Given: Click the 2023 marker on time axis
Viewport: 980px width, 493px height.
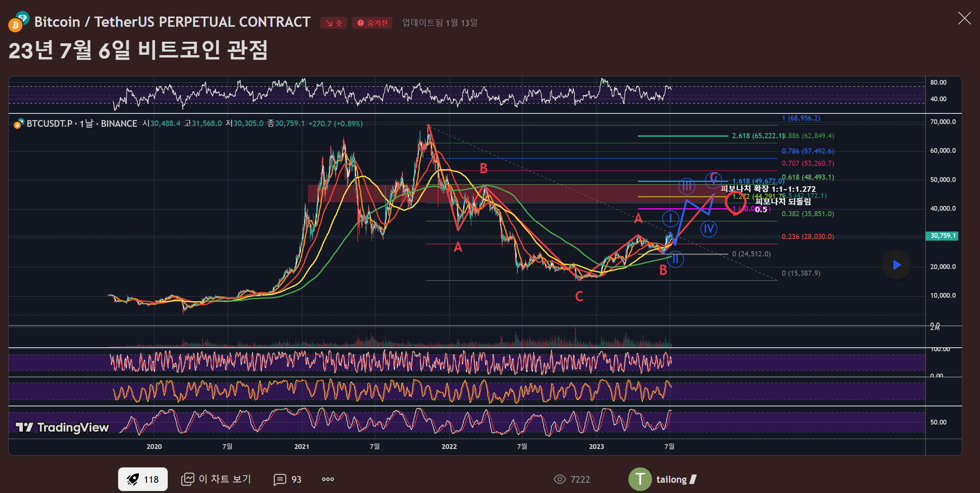Looking at the screenshot, I should tap(596, 446).
